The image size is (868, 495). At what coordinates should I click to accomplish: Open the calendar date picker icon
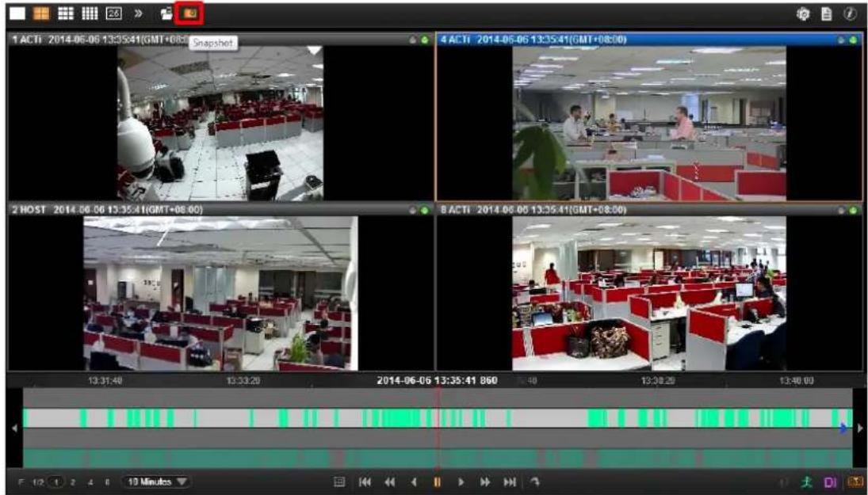pyautogui.click(x=339, y=482)
